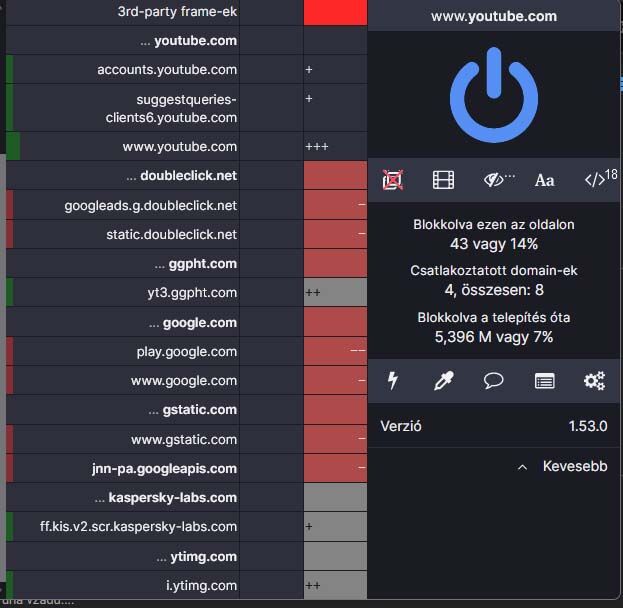623x608 pixels.
Task: Select www.google.com row
Action: 123,381
